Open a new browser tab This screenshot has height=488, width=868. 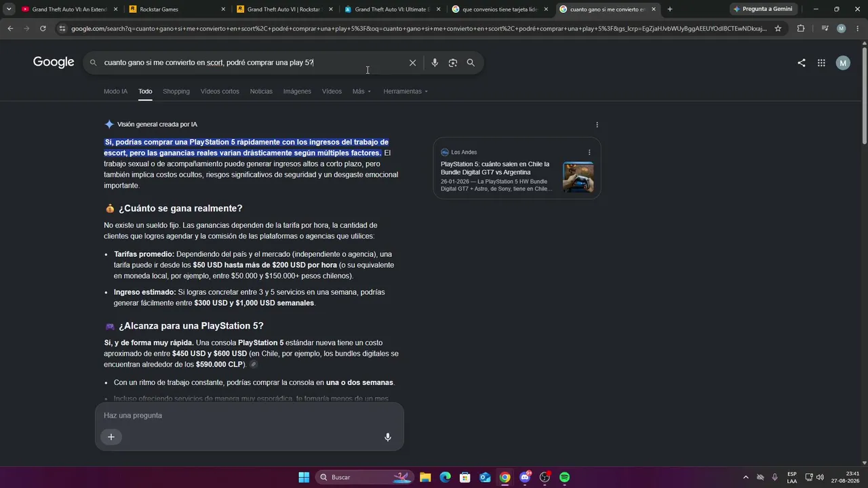coord(670,9)
